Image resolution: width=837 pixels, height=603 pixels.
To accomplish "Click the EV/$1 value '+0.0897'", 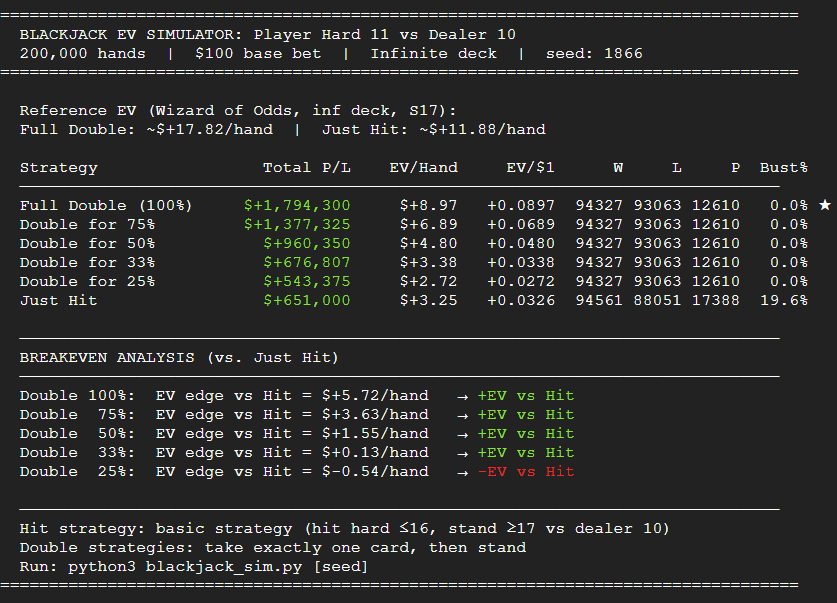I will tap(521, 205).
